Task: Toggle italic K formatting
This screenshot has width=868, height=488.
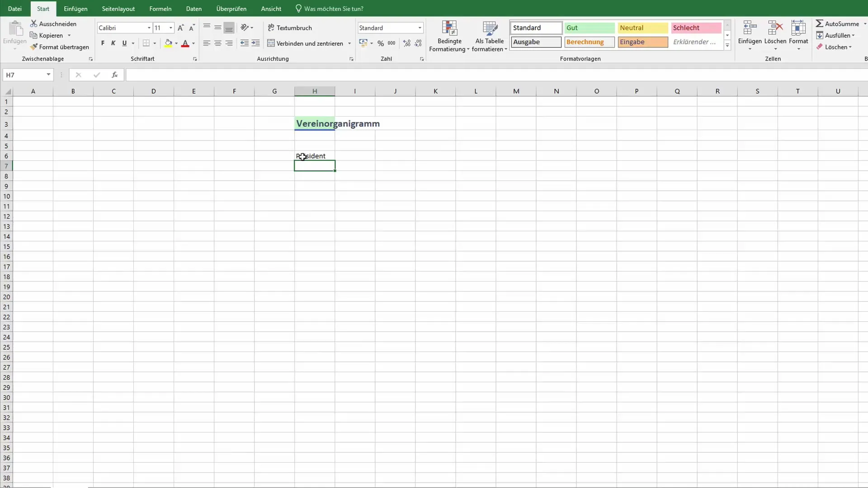Action: [x=113, y=43]
